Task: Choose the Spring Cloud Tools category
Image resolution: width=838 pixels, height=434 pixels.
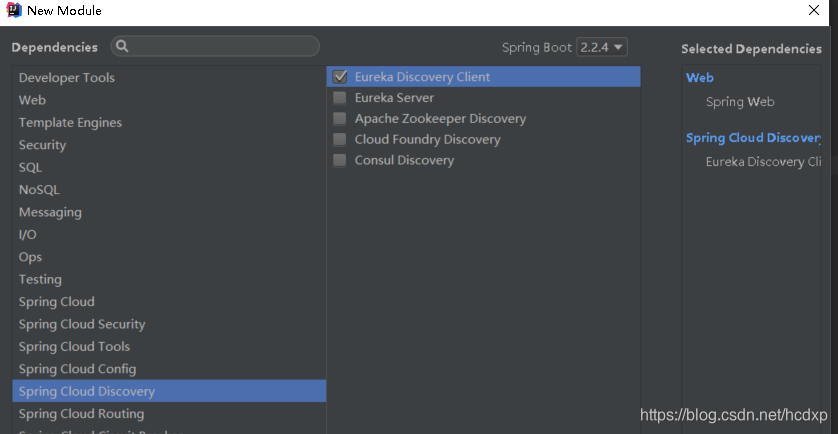Action: [x=169, y=347]
